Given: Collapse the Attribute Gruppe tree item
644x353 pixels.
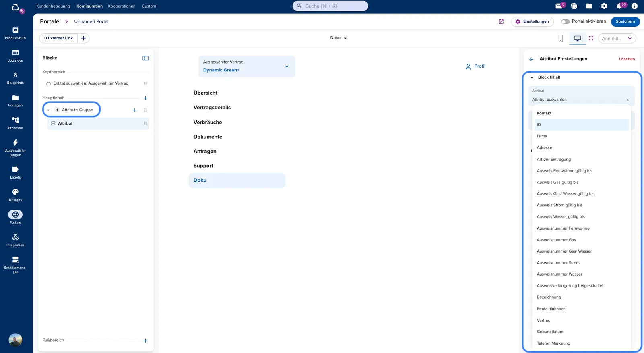Looking at the screenshot, I should (48, 110).
